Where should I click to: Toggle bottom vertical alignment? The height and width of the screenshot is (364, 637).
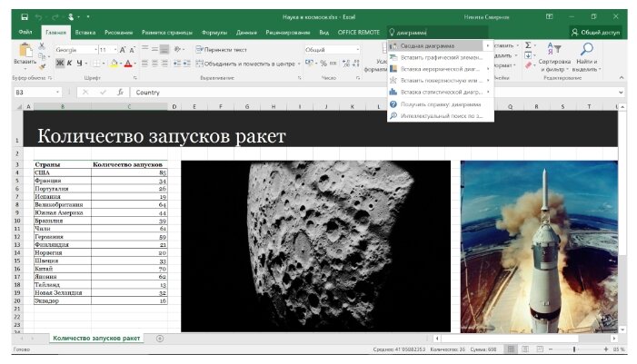click(x=164, y=49)
